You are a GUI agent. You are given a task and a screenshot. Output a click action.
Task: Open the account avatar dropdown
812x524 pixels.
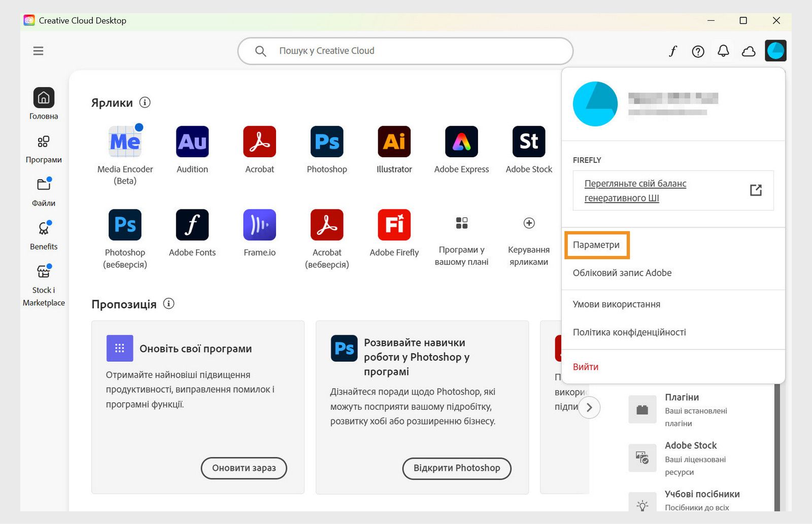[x=775, y=51]
